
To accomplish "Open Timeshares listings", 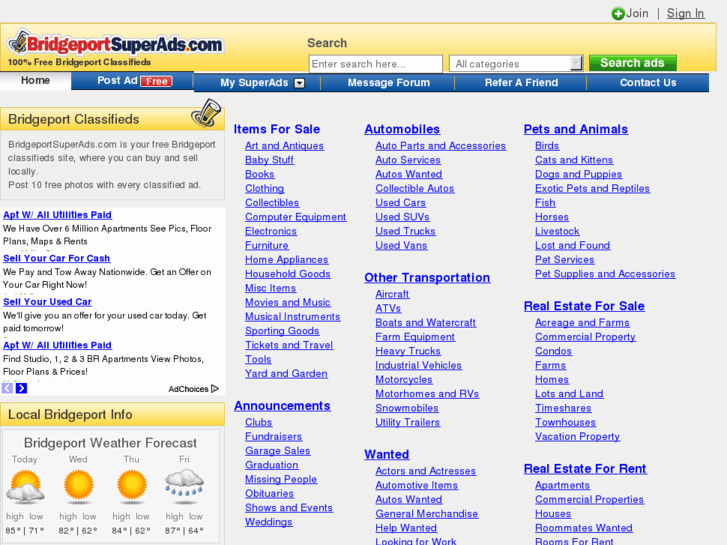I will 563,408.
